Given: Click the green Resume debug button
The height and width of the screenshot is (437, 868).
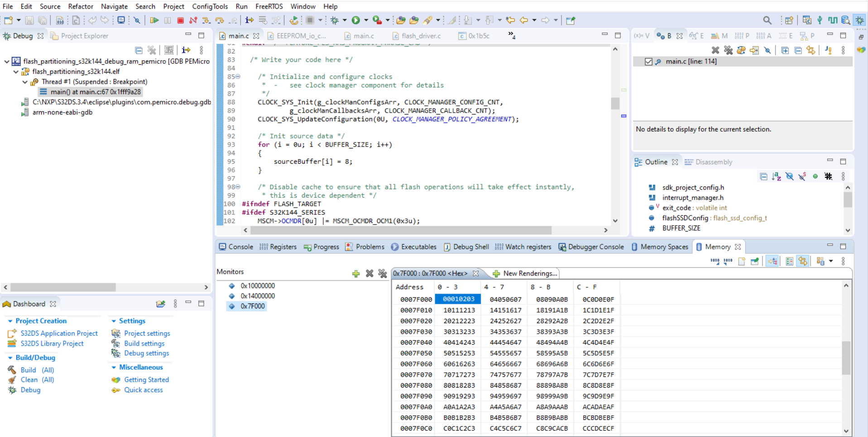Looking at the screenshot, I should [x=154, y=20].
